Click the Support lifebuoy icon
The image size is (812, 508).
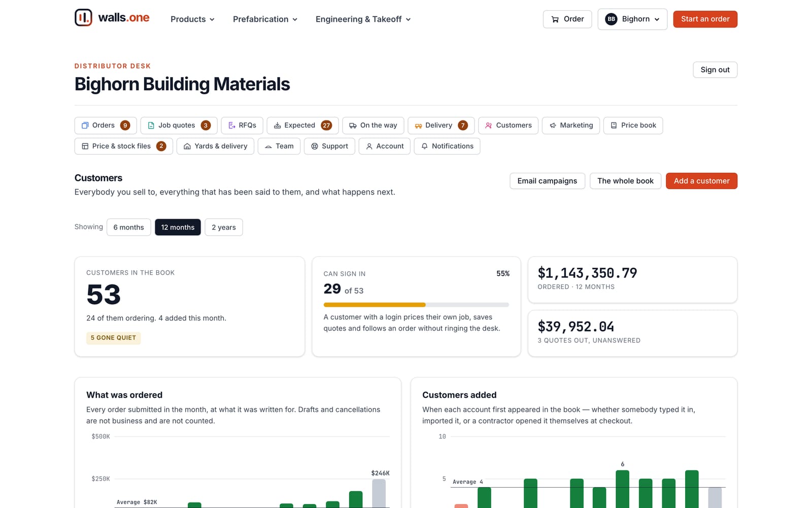click(x=315, y=146)
